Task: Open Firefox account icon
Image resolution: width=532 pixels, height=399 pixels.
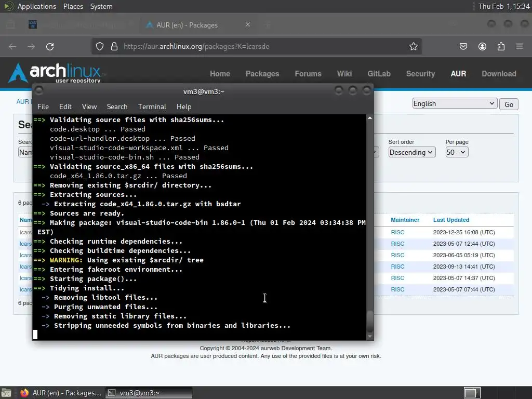Action: [482, 46]
